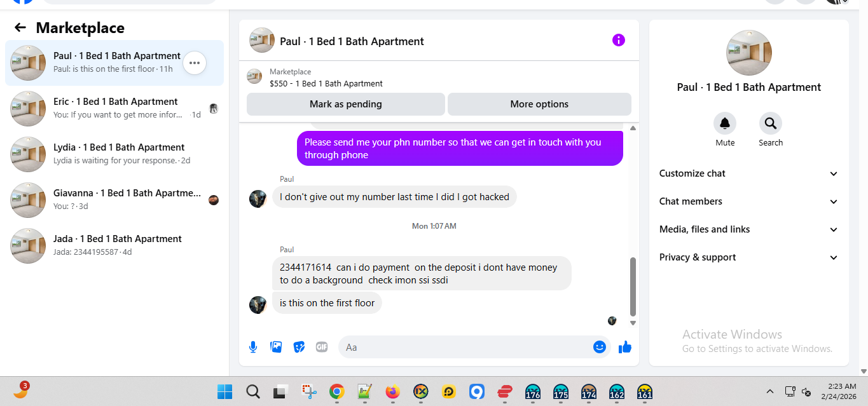Screen dimensions: 868x406
Task: Click the purple conversation info icon
Action: coord(619,41)
